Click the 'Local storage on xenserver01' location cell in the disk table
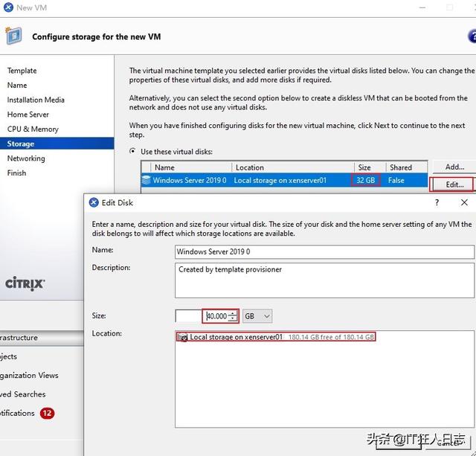 click(280, 180)
